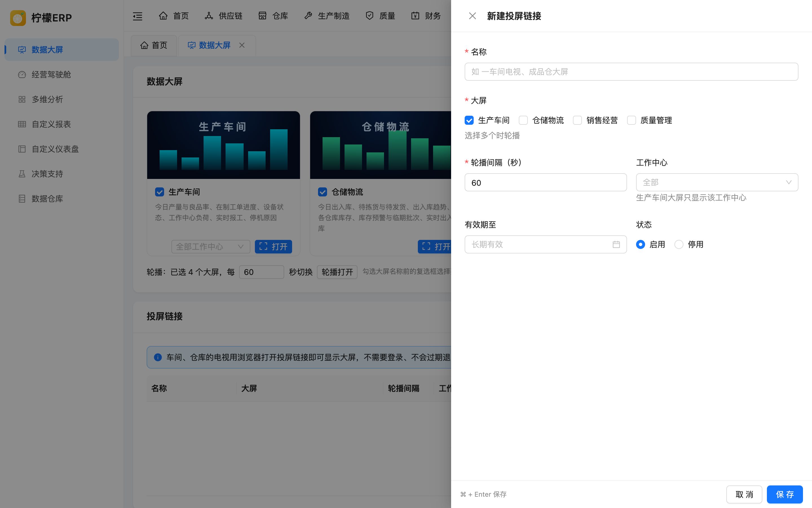Click the blue info icon in the 投屏链接 notice
The image size is (812, 508).
pos(158,358)
